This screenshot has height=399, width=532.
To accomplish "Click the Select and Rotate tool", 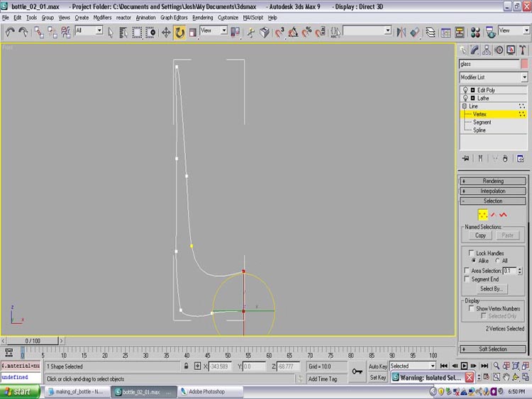I will coord(179,32).
